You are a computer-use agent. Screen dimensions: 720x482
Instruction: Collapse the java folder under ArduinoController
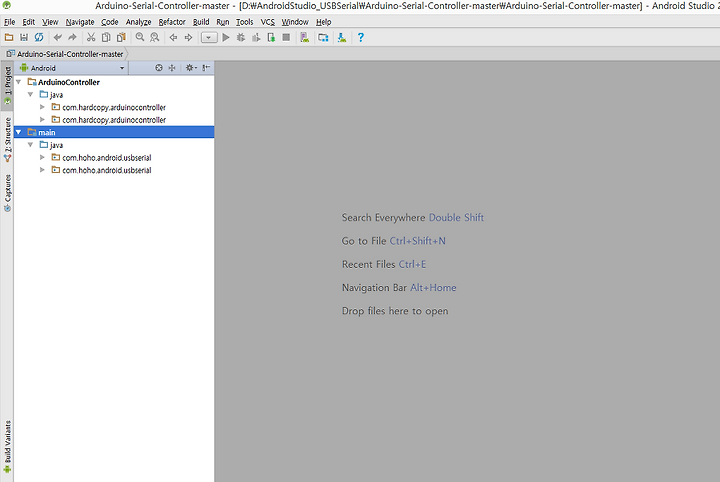click(x=30, y=95)
